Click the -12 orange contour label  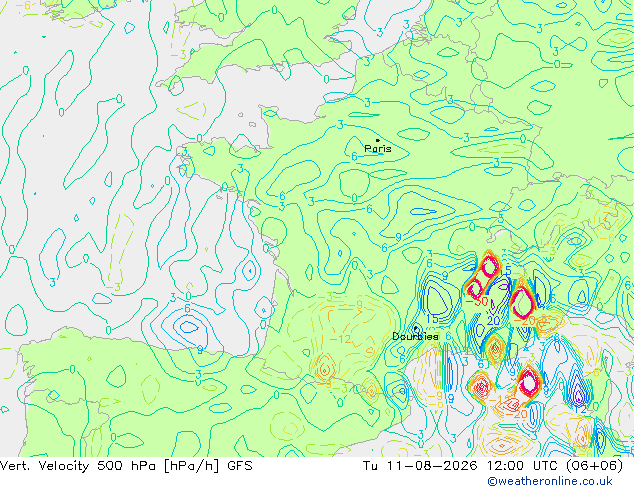click(340, 339)
